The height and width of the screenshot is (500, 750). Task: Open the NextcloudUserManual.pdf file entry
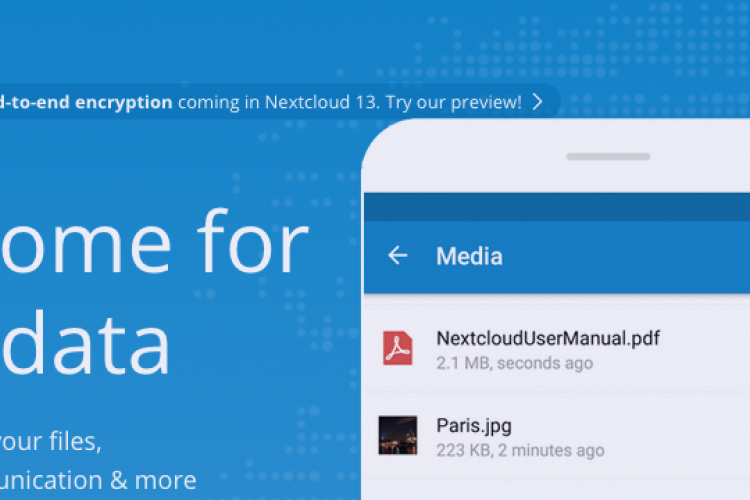[x=557, y=349]
